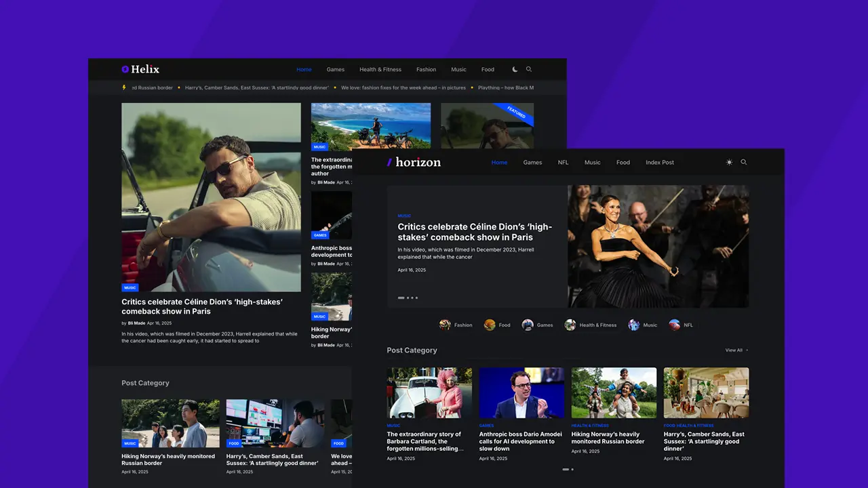Screen dimensions: 868x488
Task: Open Anthropic boss Dario Amodei article link
Action: tap(521, 441)
